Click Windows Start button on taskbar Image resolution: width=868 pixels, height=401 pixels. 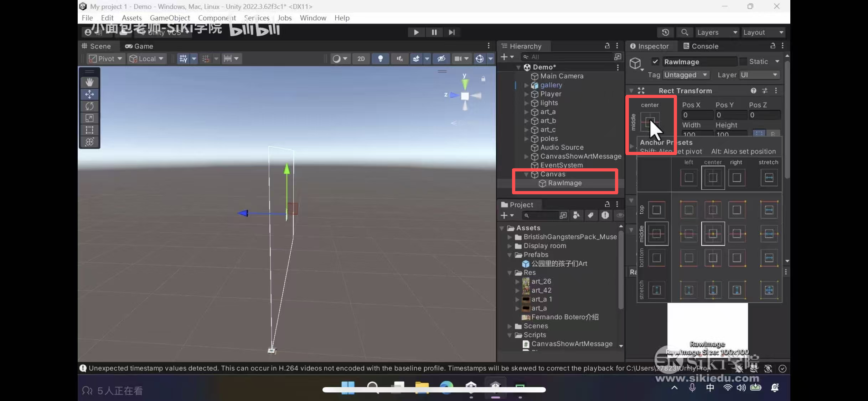348,388
